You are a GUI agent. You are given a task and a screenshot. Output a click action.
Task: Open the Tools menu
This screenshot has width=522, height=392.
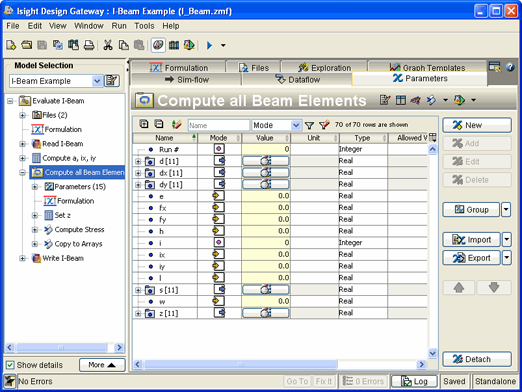[x=144, y=26]
